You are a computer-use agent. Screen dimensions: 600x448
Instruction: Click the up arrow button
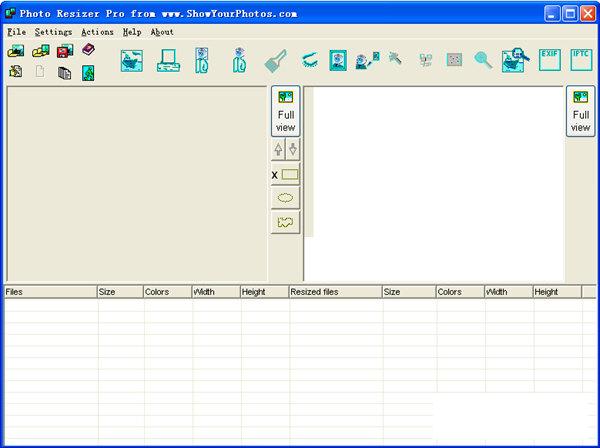tap(278, 149)
